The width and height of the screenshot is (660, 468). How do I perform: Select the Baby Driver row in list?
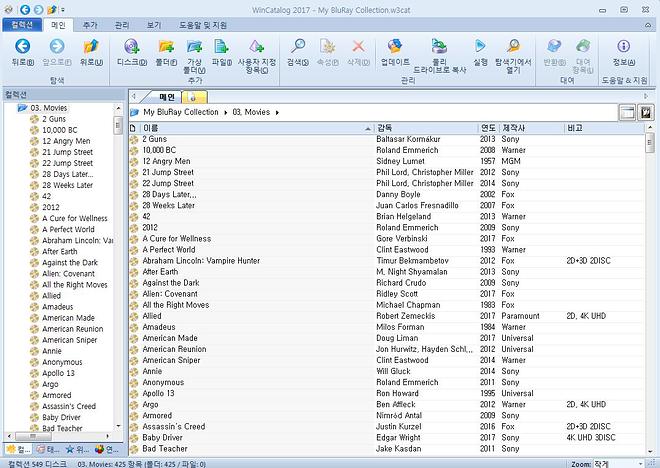click(162, 438)
